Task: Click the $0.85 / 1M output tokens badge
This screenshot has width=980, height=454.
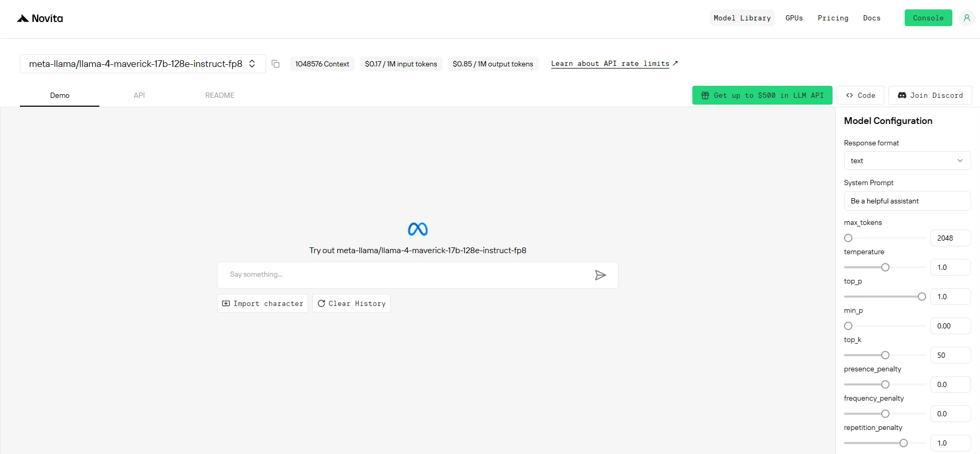Action: tap(493, 64)
